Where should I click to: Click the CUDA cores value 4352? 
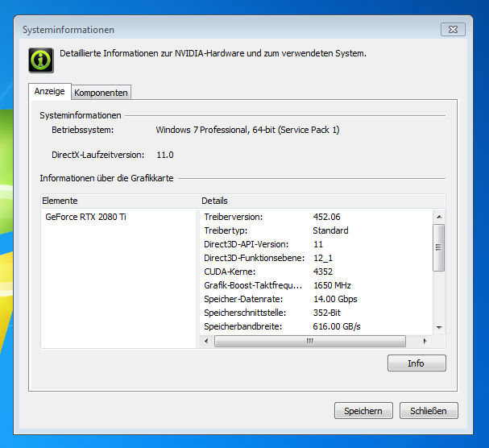click(x=323, y=272)
